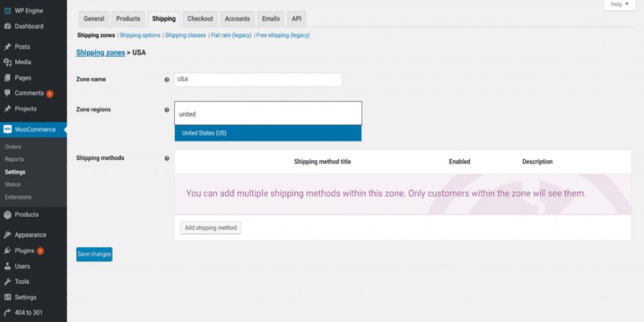Click the Dashboard gauge icon
Screen dimensions: 644x322
pyautogui.click(x=8, y=26)
